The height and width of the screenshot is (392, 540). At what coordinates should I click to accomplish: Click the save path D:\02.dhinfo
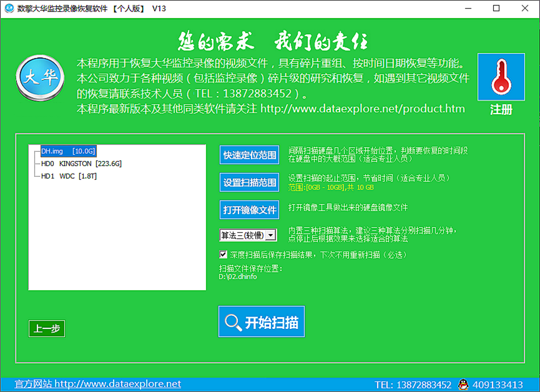(x=238, y=277)
